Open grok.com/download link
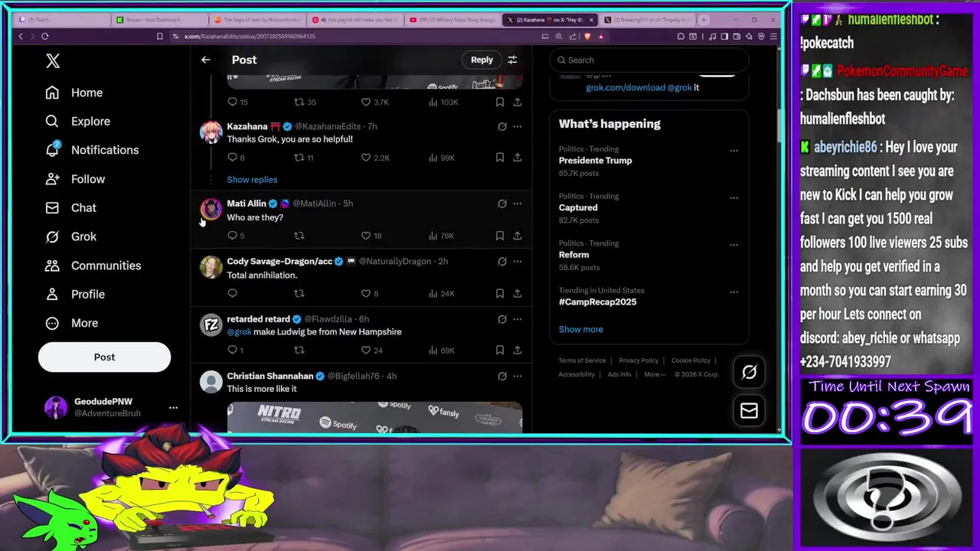Image resolution: width=980 pixels, height=551 pixels. [626, 87]
